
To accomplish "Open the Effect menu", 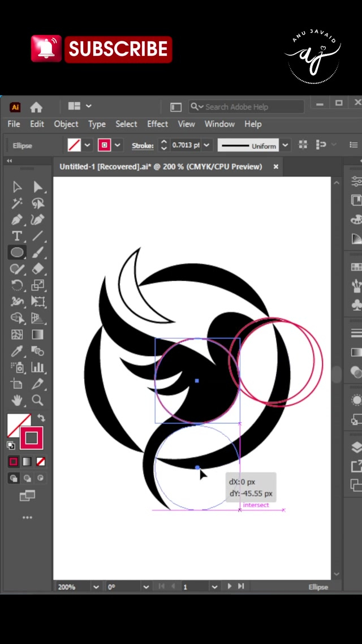I will point(157,124).
